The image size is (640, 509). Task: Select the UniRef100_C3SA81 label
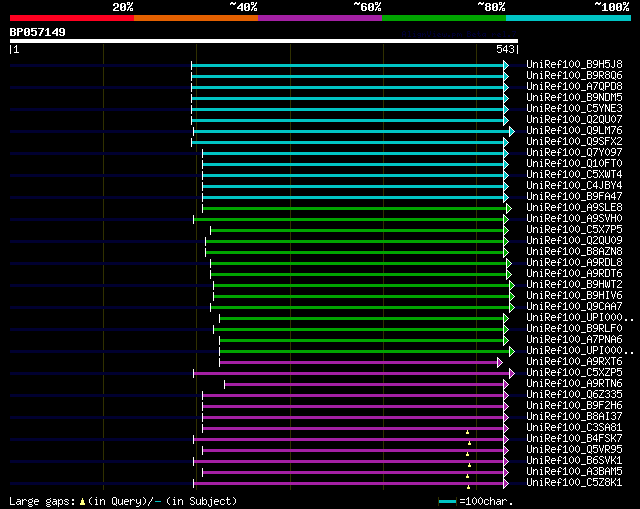tap(574, 428)
